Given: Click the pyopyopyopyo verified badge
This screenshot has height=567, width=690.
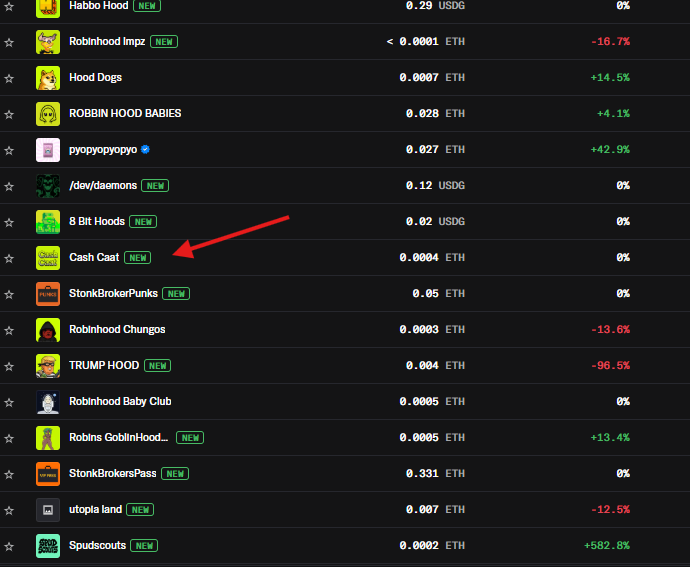Looking at the screenshot, I should (x=145, y=150).
